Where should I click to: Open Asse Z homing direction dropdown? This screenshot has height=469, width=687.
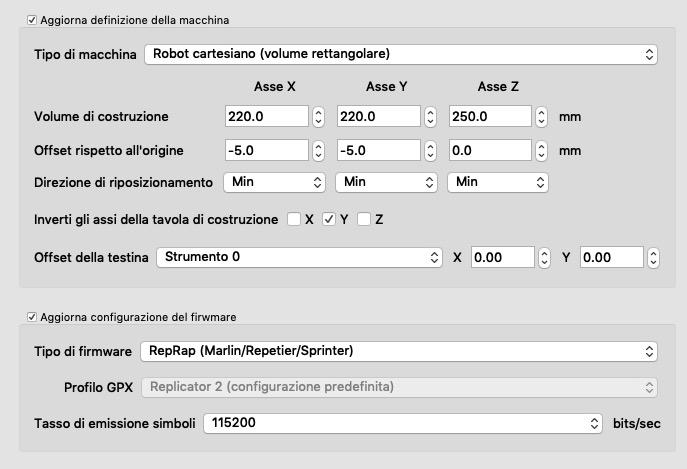click(x=498, y=182)
